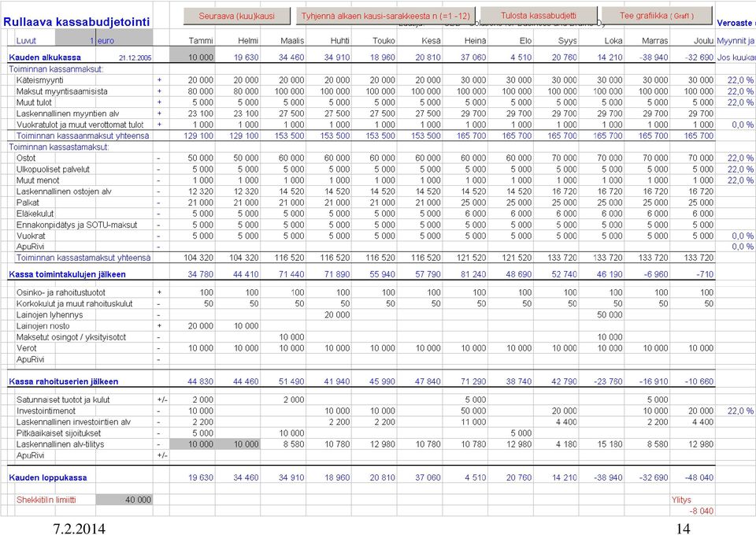Select the Eläkekulut row label
This screenshot has height=535, width=756.
point(35,214)
